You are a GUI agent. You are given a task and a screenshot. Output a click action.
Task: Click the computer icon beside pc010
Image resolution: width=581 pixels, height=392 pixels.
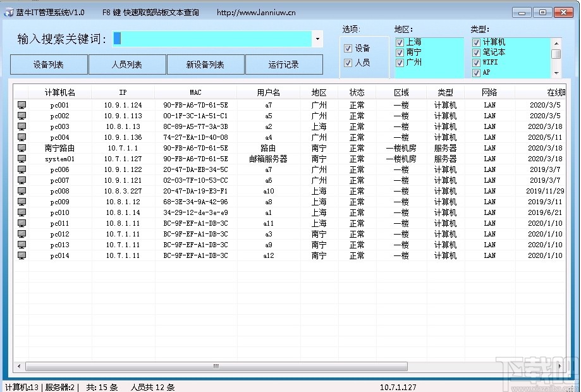[21, 212]
